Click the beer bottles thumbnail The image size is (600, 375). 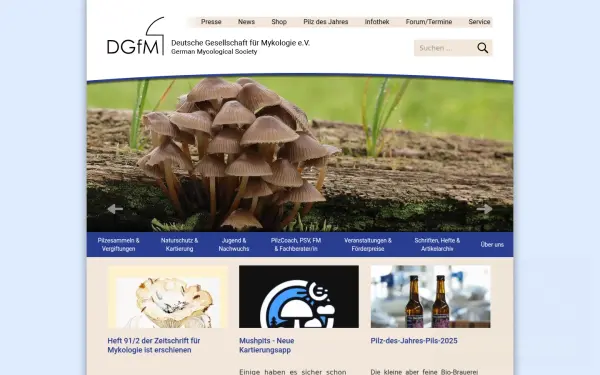point(430,297)
